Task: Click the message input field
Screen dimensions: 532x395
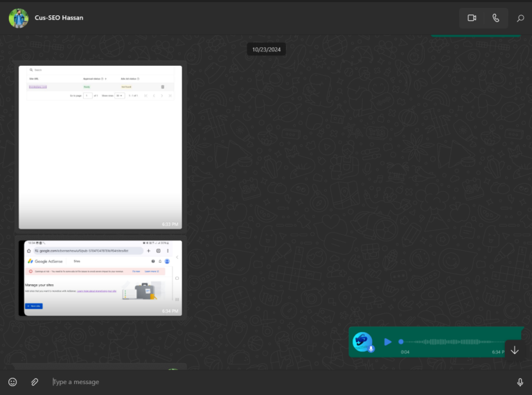Action: point(280,382)
